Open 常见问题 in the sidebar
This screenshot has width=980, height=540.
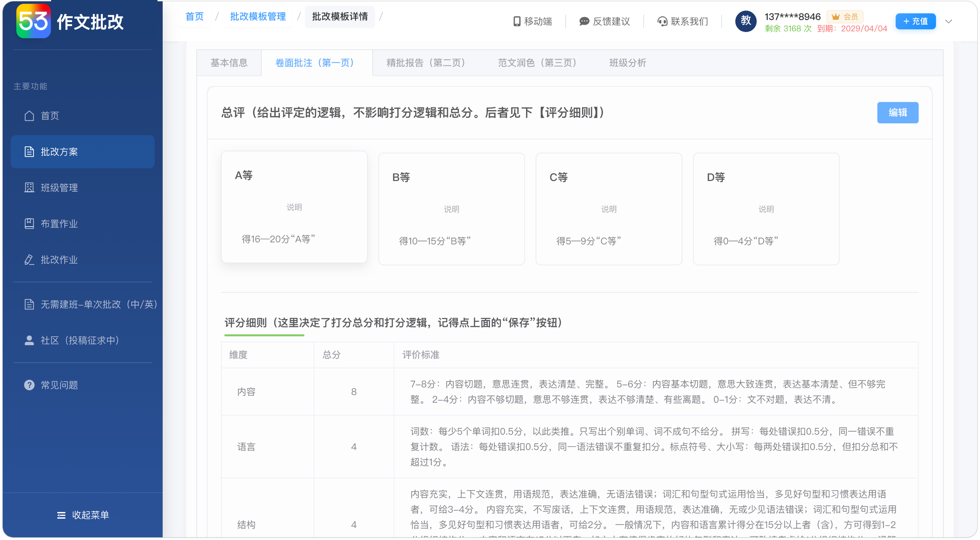coord(82,385)
